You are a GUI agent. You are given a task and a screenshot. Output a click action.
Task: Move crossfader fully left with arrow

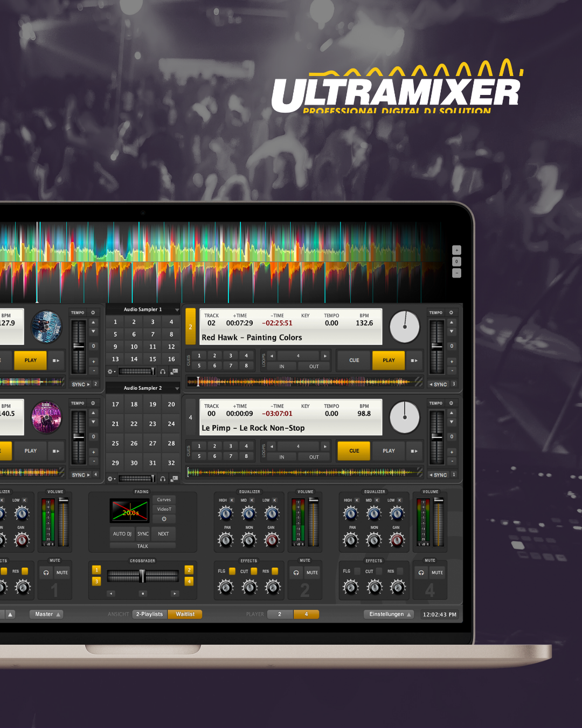coord(111,594)
